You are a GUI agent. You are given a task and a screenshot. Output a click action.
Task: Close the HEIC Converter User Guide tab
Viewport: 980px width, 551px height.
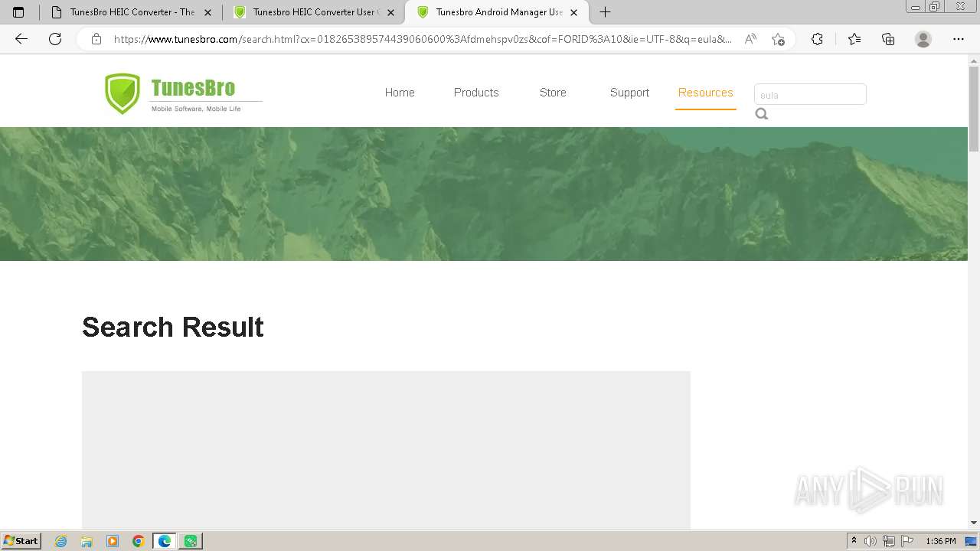point(390,12)
